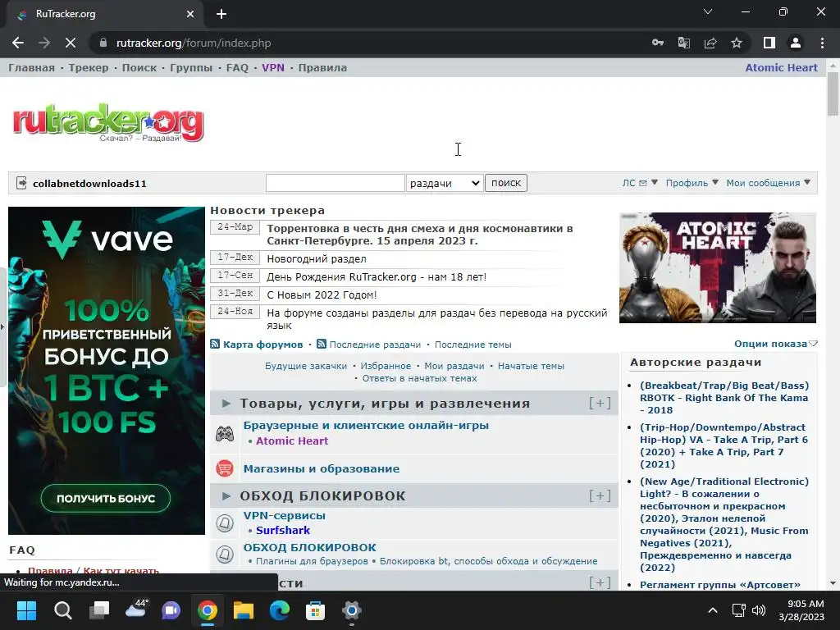Image resolution: width=840 pixels, height=630 pixels.
Task: Open the Windows Start menu
Action: [x=26, y=610]
